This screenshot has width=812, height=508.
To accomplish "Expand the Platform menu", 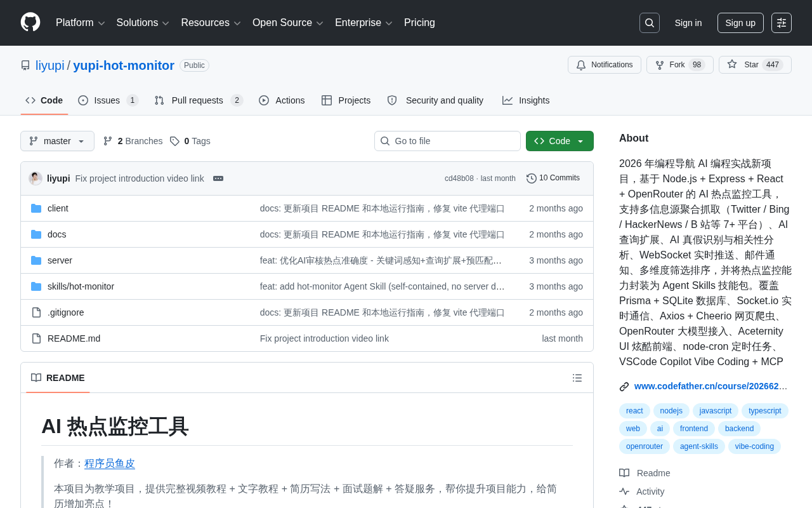I will (80, 23).
